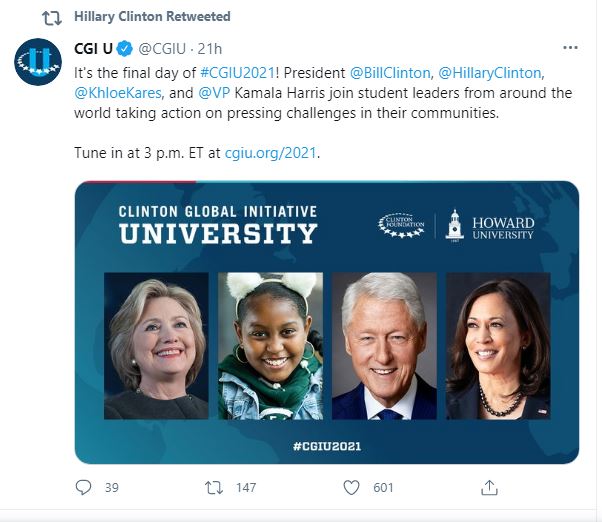602x522 pixels.
Task: Open the #CGIU2021 hashtag in tweet text
Action: pos(238,73)
